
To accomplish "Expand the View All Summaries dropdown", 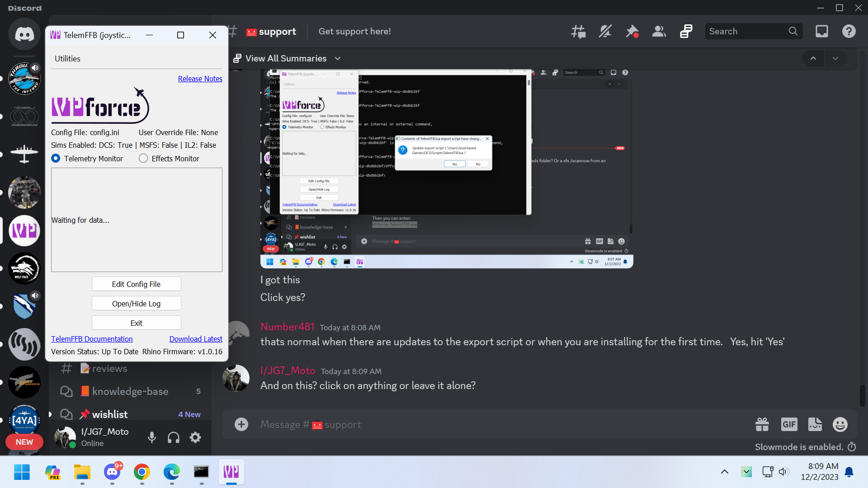I will tap(287, 58).
